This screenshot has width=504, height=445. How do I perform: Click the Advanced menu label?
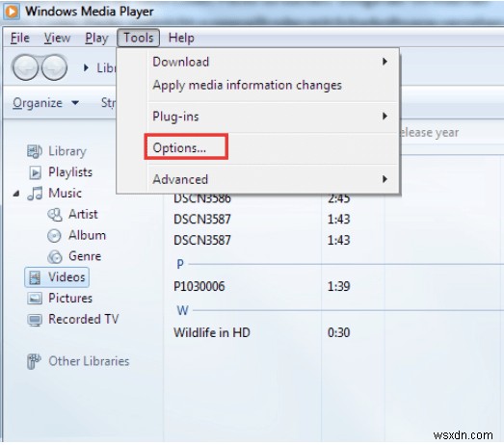180,179
